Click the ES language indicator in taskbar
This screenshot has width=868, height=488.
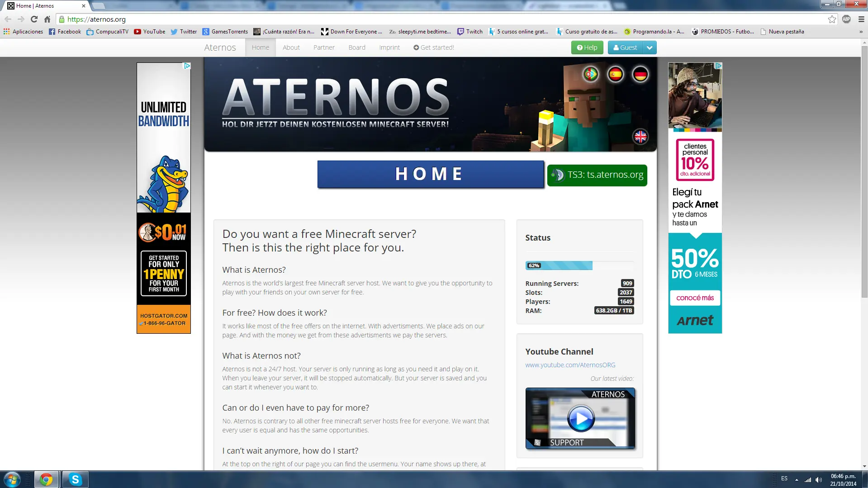tap(784, 479)
